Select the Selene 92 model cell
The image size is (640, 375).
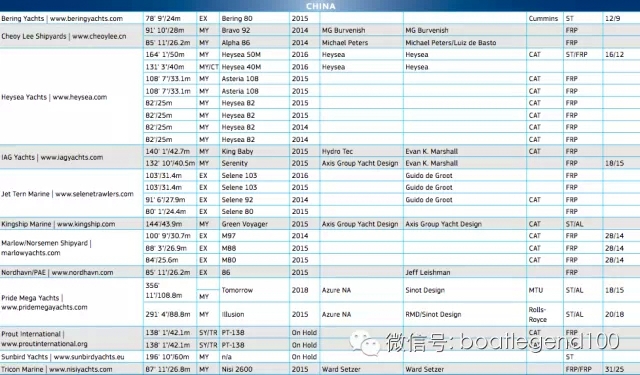[x=254, y=200]
